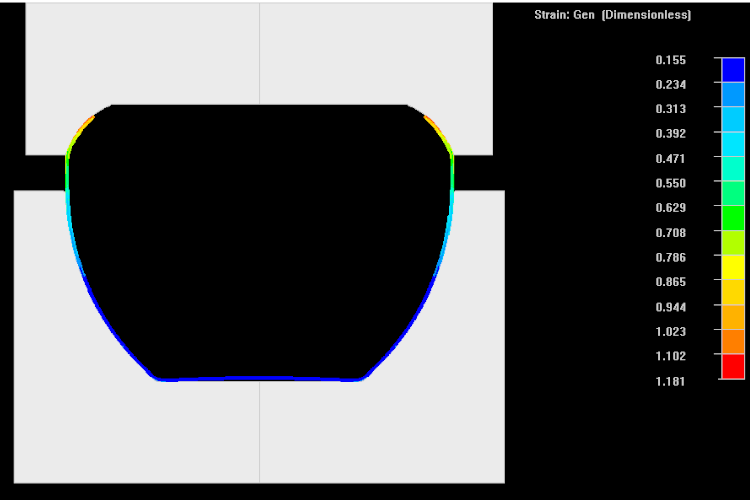The width and height of the screenshot is (750, 500).
Task: Click the center of the black workpiece
Action: click(260, 240)
